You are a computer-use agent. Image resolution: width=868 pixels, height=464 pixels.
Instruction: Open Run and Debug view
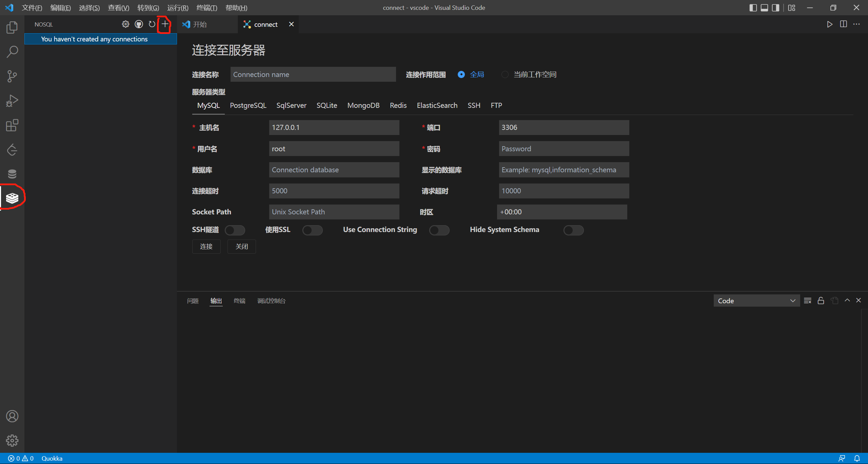12,101
